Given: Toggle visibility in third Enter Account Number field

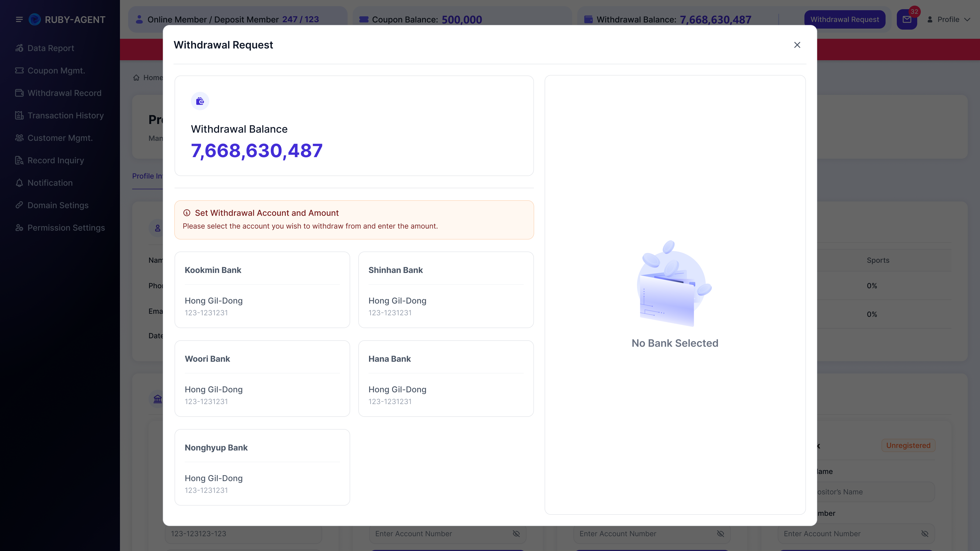Looking at the screenshot, I should (720, 534).
